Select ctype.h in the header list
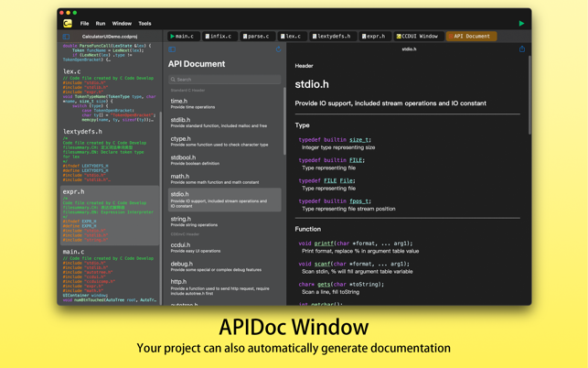 225,141
